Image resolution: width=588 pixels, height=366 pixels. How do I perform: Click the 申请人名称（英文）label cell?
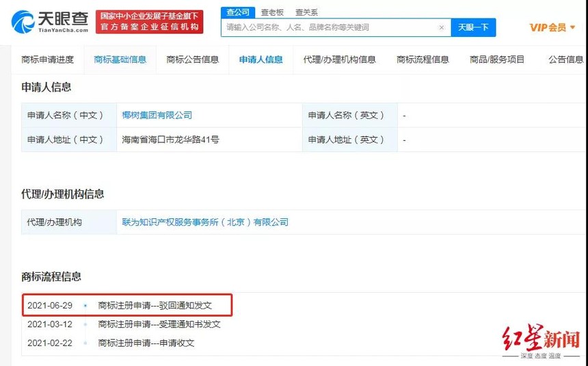tap(350, 115)
